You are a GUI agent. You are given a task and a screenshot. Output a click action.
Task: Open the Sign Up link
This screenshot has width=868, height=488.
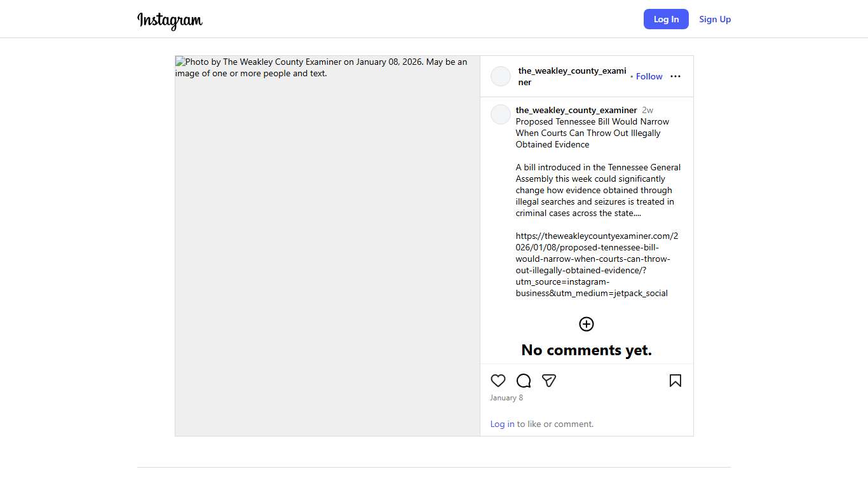pyautogui.click(x=715, y=19)
